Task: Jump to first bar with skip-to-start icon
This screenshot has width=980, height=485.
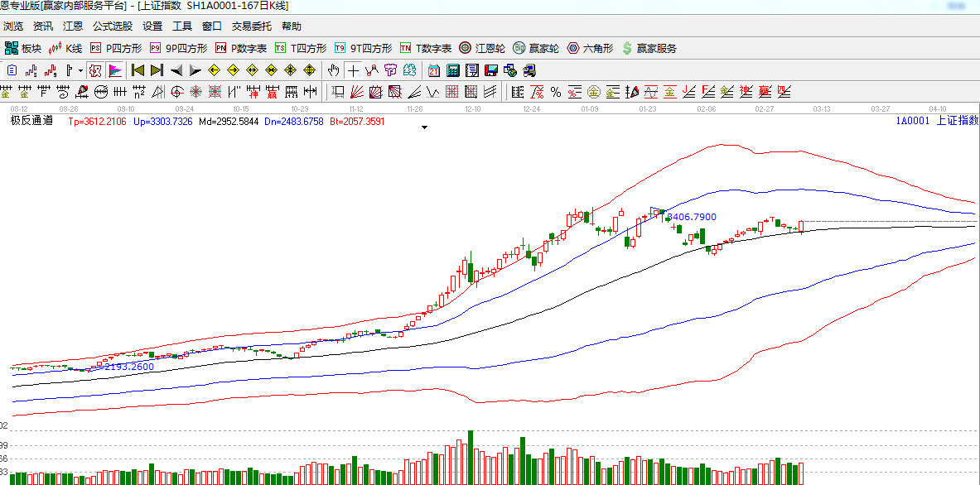Action: coord(138,70)
